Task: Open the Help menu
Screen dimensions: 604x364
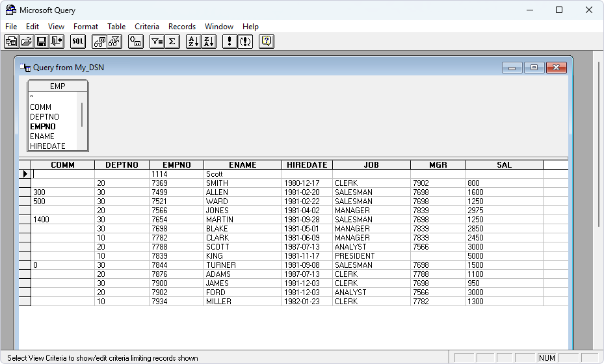Action: coord(250,27)
